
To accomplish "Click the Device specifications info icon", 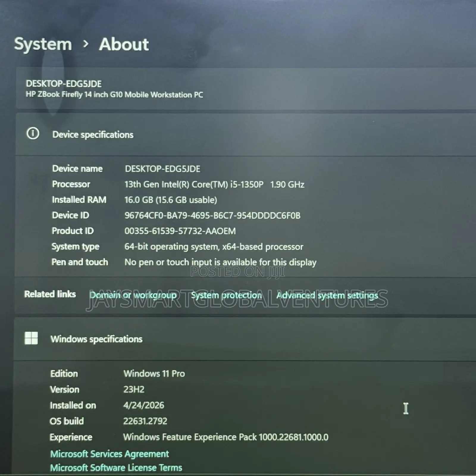I will (33, 133).
